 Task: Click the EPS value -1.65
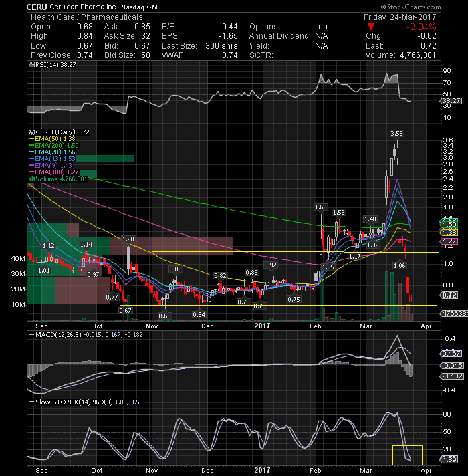tap(228, 36)
